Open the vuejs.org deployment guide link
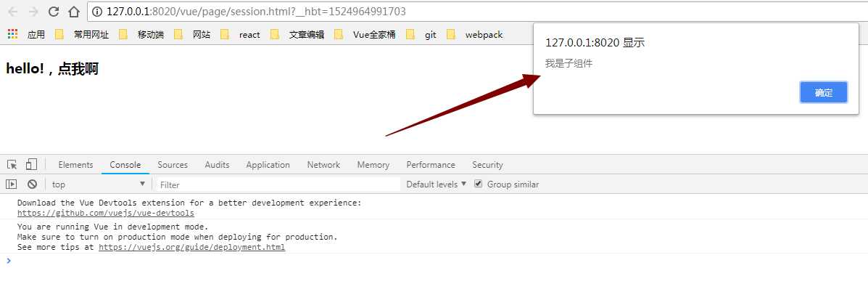The width and height of the screenshot is (868, 284). tap(191, 248)
